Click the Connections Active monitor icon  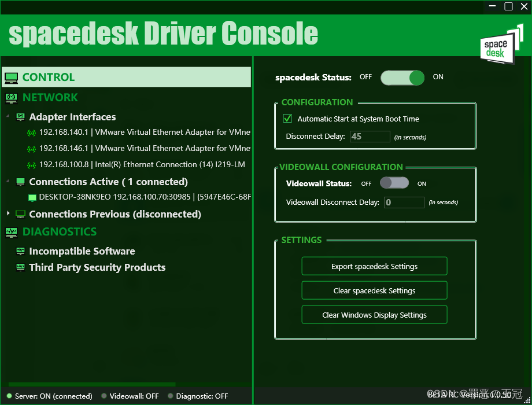coord(20,182)
